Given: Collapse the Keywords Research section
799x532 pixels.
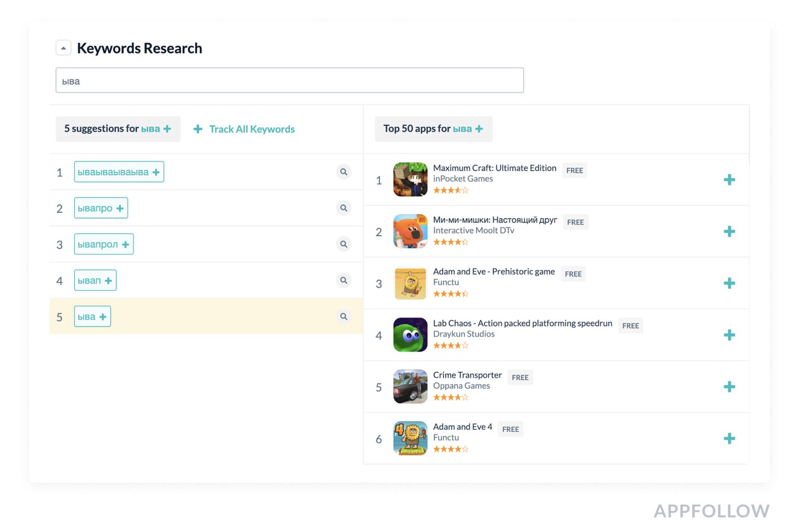Looking at the screenshot, I should [63, 48].
